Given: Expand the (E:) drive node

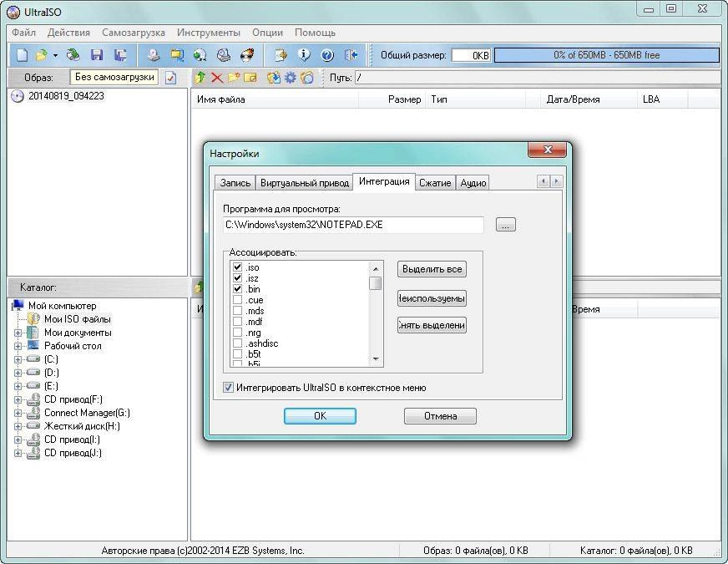Looking at the screenshot, I should pyautogui.click(x=18, y=386).
